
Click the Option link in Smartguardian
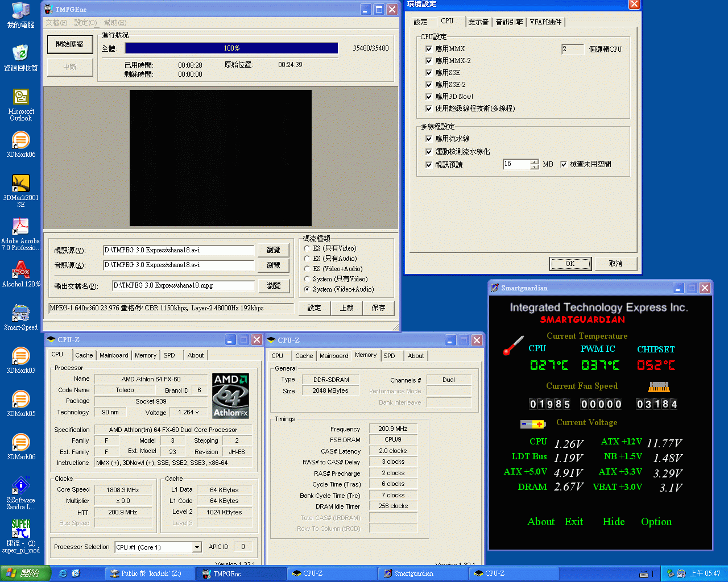656,522
